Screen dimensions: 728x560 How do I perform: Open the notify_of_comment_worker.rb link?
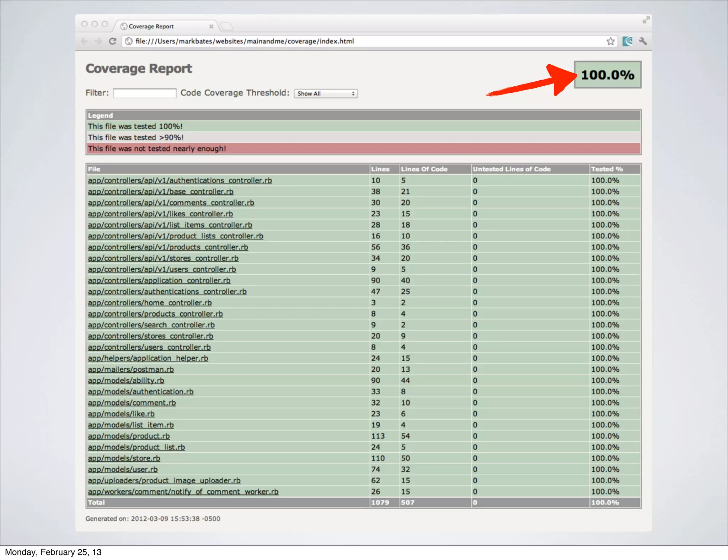183,491
